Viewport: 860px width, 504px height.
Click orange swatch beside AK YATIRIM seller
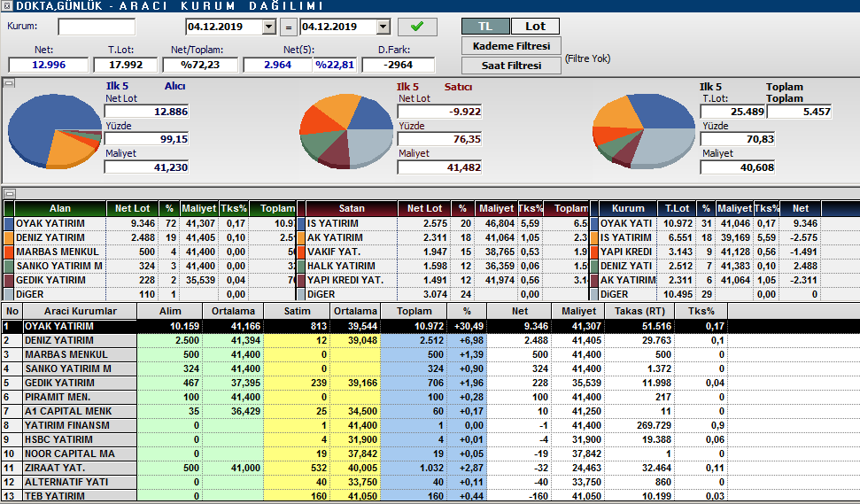pyautogui.click(x=300, y=238)
